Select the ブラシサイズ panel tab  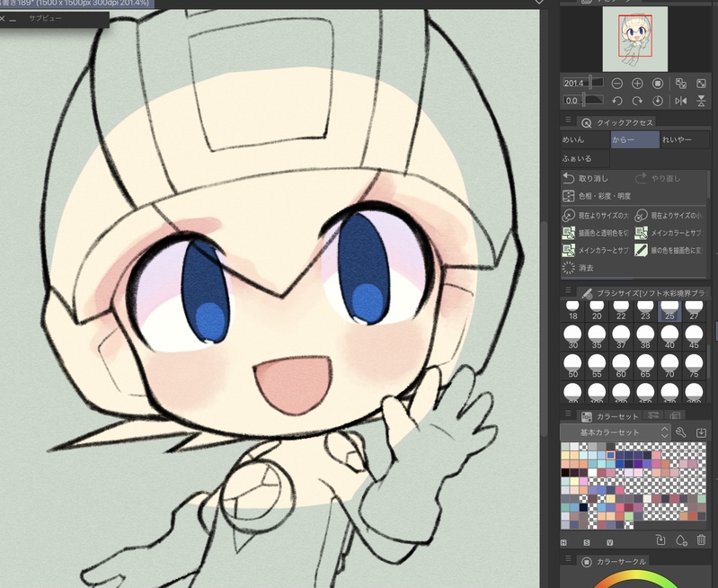[645, 293]
